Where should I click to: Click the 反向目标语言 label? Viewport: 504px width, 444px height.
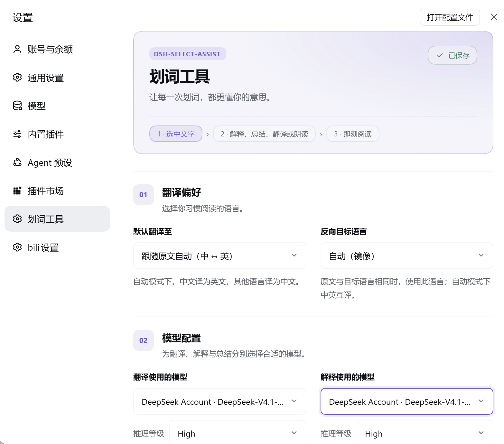pos(344,232)
